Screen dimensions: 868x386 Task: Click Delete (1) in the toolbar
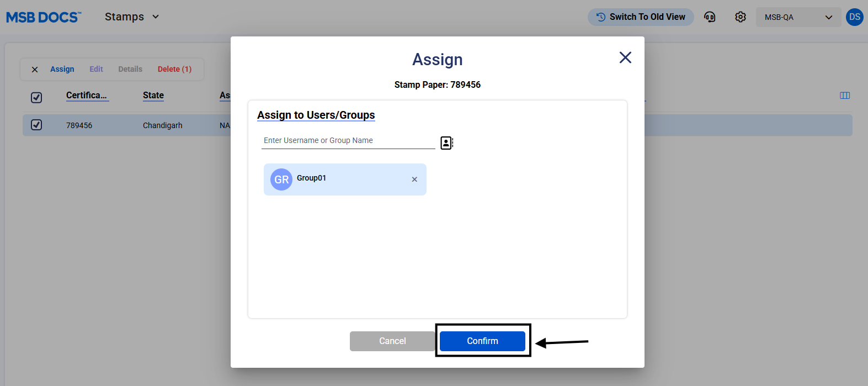tap(174, 69)
